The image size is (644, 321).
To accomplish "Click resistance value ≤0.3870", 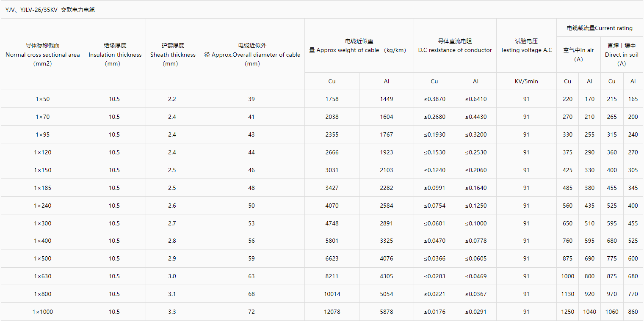I will (434, 99).
